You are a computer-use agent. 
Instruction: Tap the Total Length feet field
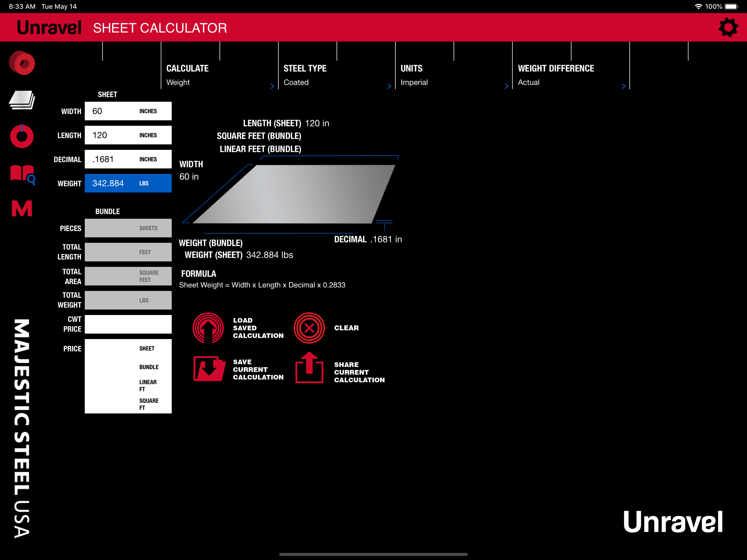pyautogui.click(x=128, y=252)
